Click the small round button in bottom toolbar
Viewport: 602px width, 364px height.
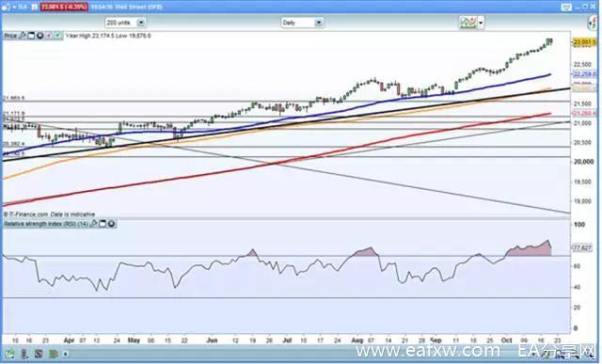66,354
